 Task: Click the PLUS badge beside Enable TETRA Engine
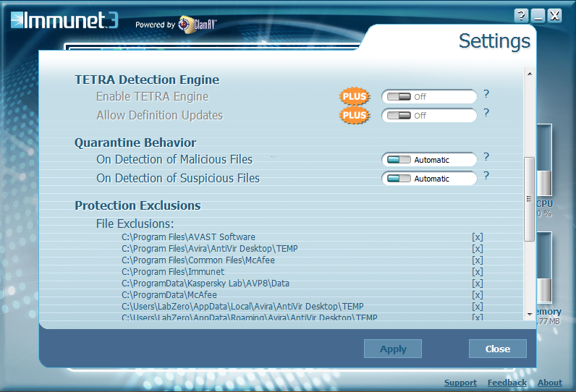pyautogui.click(x=355, y=96)
